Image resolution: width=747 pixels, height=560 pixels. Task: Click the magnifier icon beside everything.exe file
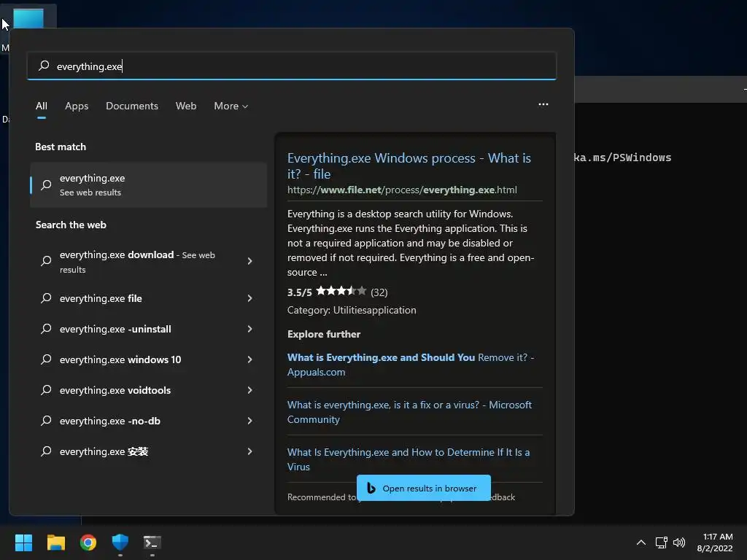pyautogui.click(x=46, y=298)
